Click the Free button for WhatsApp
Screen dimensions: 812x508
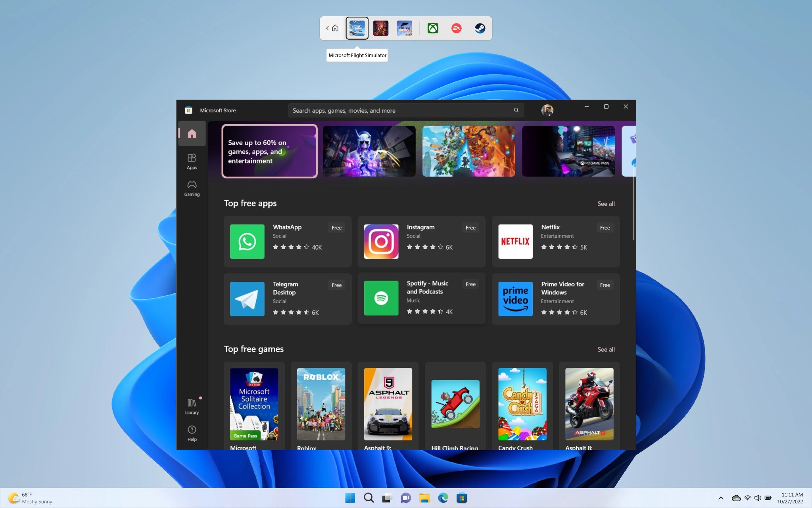336,228
